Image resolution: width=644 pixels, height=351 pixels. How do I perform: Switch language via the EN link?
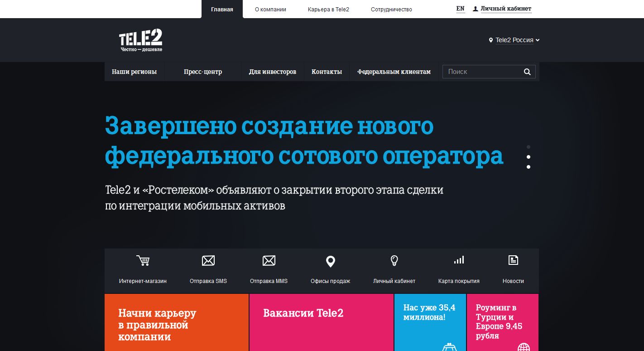tap(461, 9)
